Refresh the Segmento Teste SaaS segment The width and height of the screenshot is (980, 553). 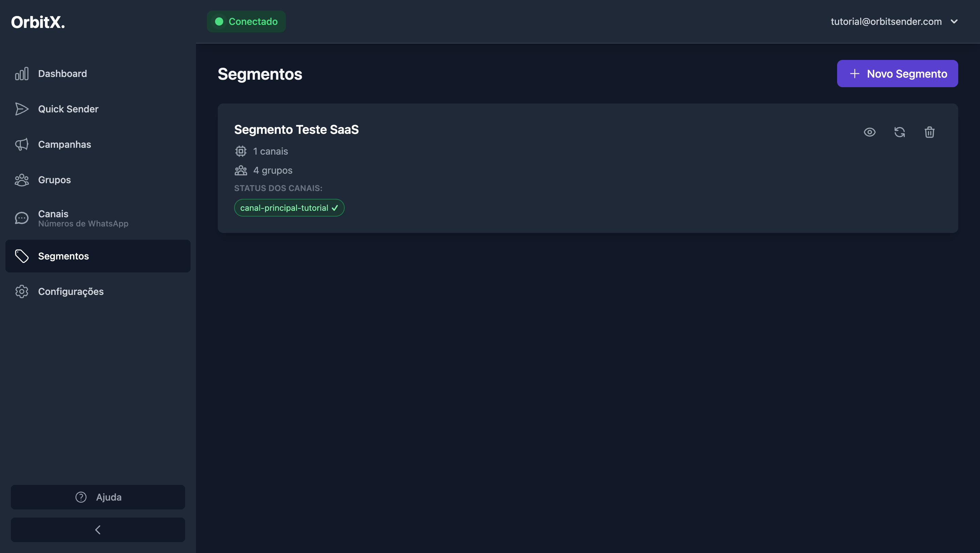coord(899,132)
